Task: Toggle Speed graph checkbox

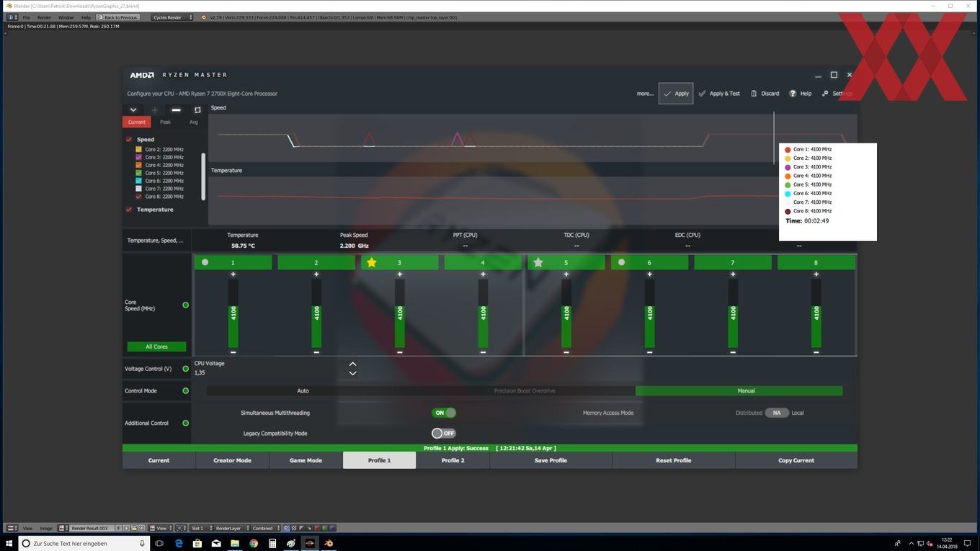Action: (129, 139)
